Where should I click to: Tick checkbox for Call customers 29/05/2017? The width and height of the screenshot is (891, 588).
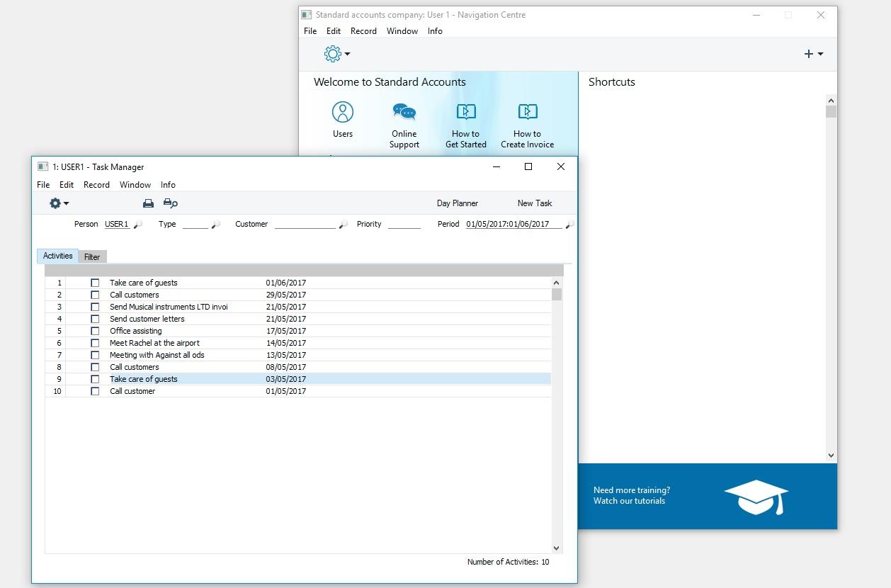95,295
